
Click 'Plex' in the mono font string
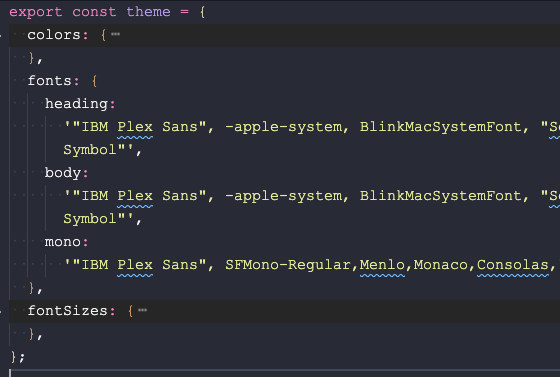(135, 265)
